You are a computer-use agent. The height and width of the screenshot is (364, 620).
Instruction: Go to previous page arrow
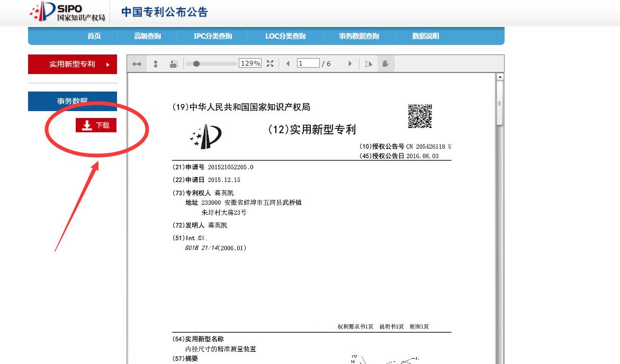pos(288,63)
